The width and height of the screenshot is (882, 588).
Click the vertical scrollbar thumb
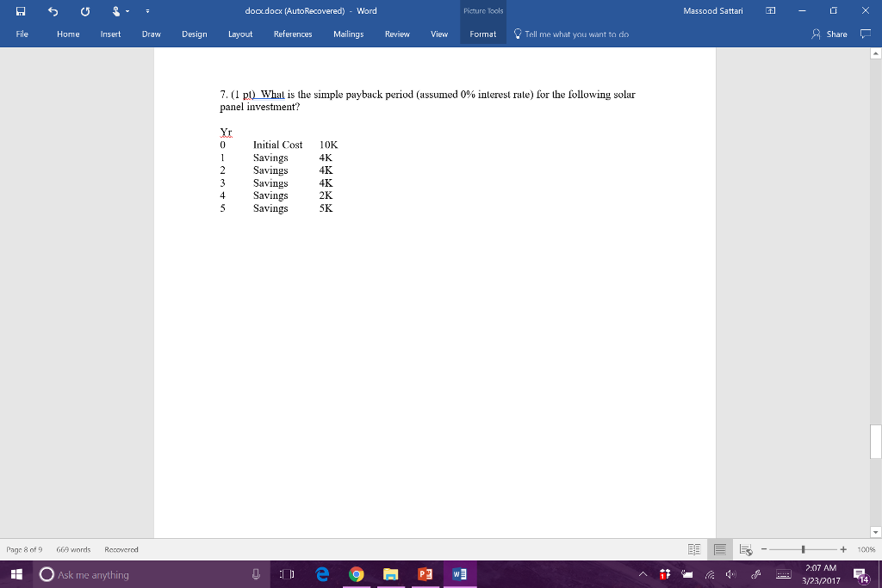pyautogui.click(x=876, y=442)
